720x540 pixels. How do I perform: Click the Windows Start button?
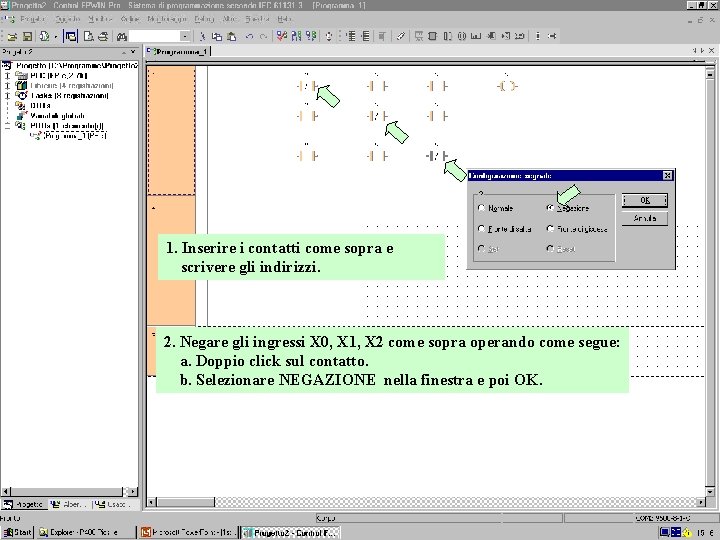click(17, 532)
